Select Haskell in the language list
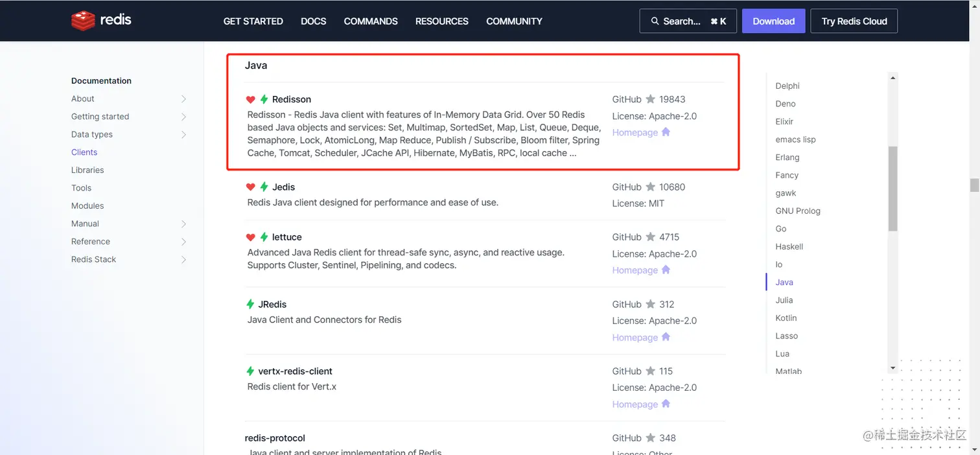980x455 pixels. point(789,247)
